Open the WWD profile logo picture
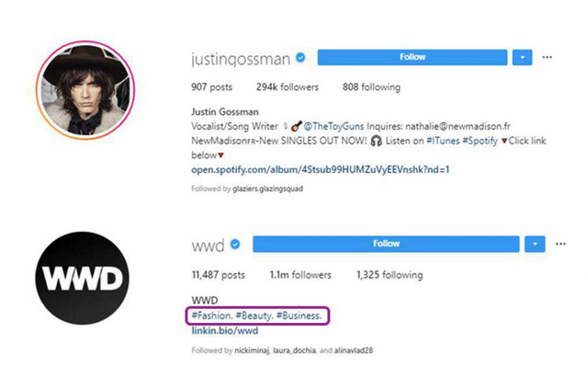 (x=82, y=279)
